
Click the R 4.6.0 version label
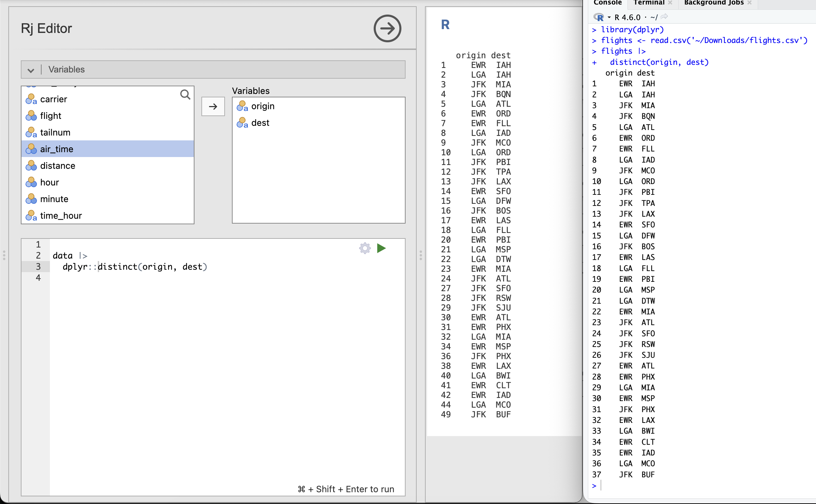click(627, 17)
